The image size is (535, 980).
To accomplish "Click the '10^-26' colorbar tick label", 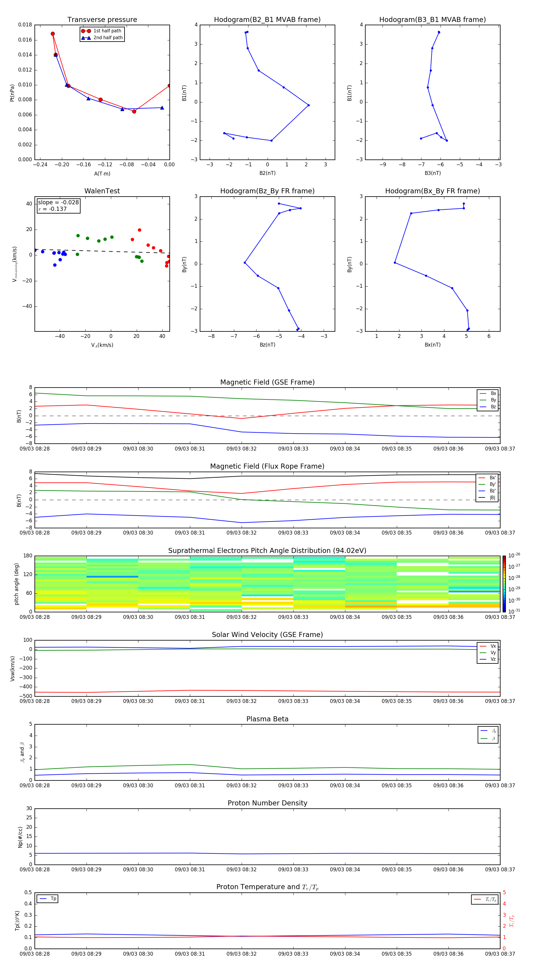I will 514,555.
